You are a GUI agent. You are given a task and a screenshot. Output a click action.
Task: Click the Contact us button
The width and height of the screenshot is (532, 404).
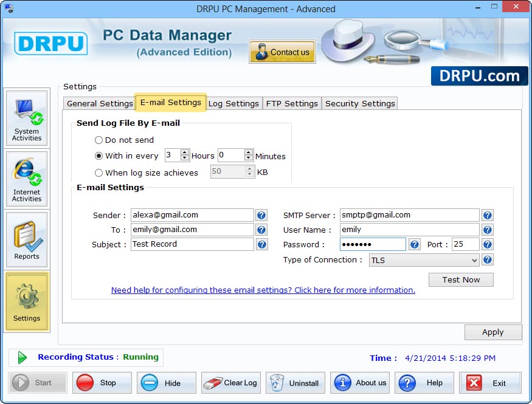click(x=282, y=52)
